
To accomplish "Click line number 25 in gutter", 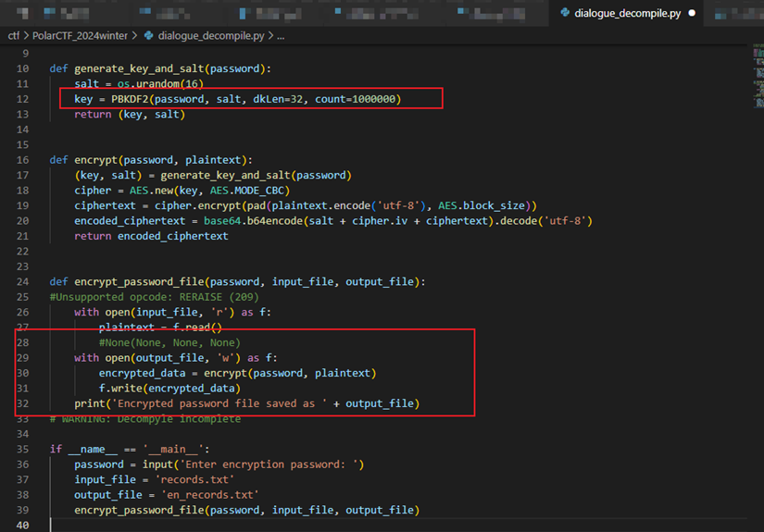I will click(23, 297).
